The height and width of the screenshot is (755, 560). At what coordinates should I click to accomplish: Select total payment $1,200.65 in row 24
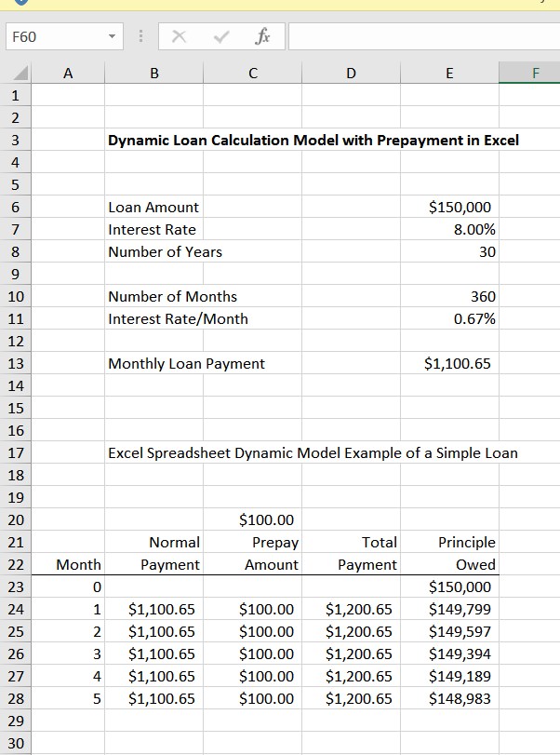click(352, 609)
